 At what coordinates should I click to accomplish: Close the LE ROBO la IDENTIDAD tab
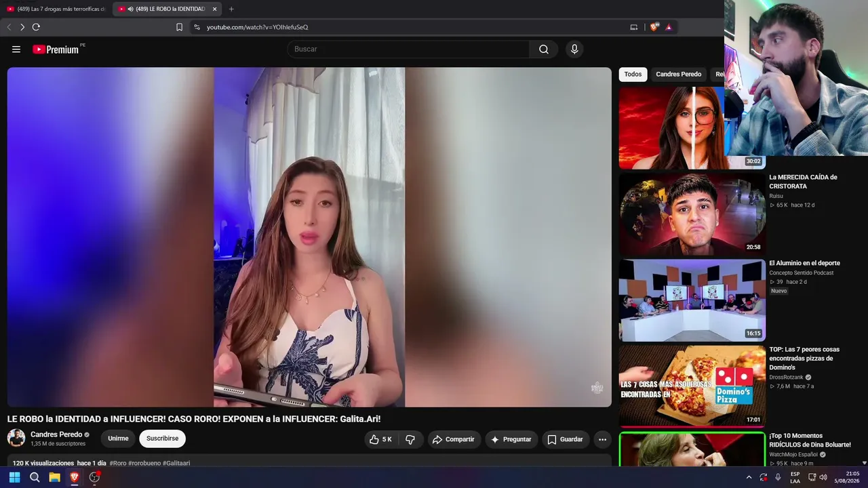tap(214, 9)
